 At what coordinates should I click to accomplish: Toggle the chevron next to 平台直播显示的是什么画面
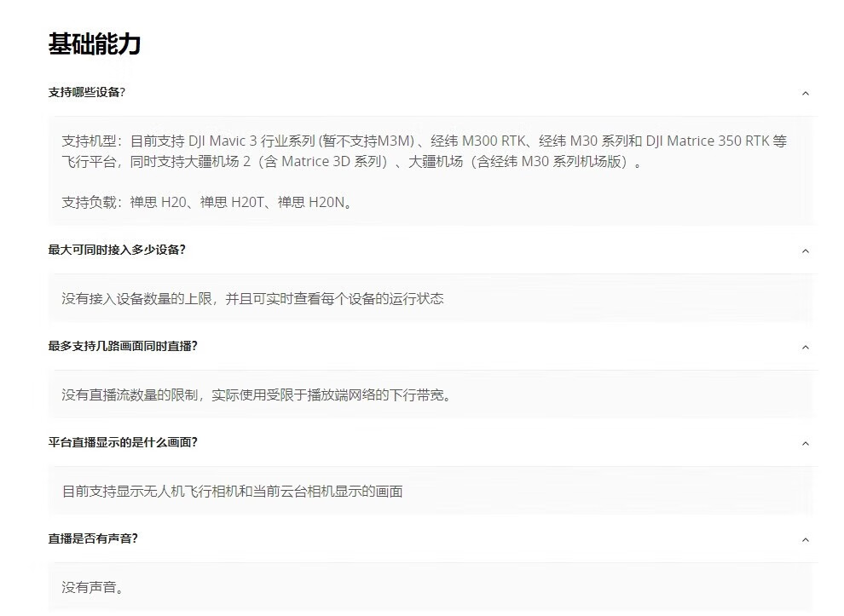click(805, 443)
